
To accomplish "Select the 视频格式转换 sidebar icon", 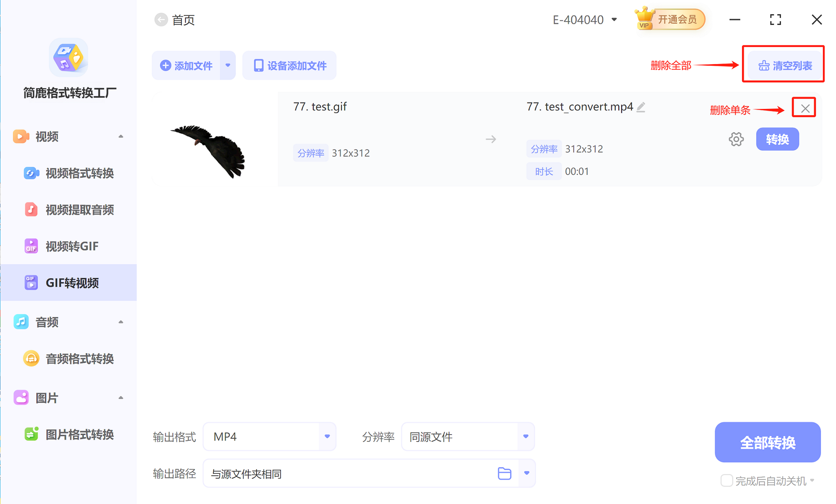I will [x=31, y=173].
